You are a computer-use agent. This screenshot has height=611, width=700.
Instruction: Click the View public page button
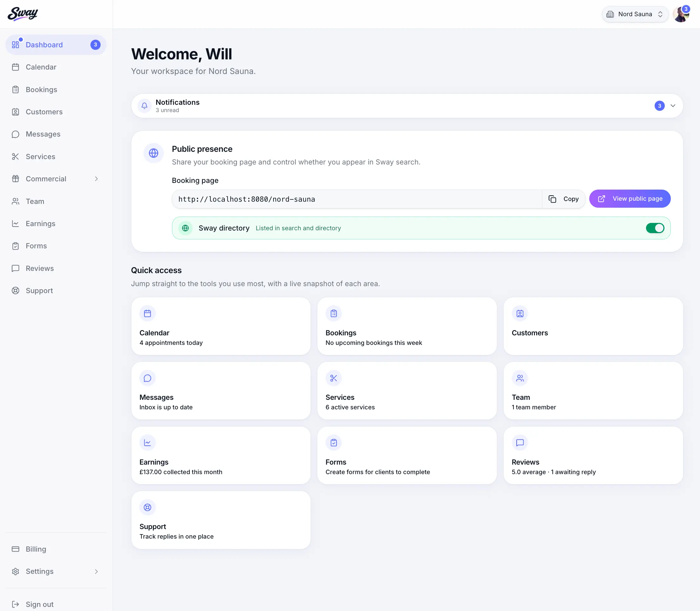[x=630, y=199]
